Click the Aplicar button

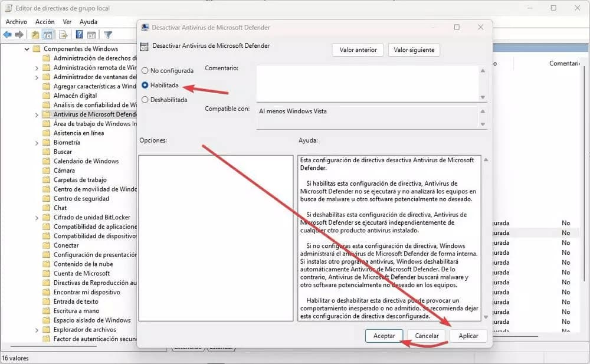click(468, 336)
